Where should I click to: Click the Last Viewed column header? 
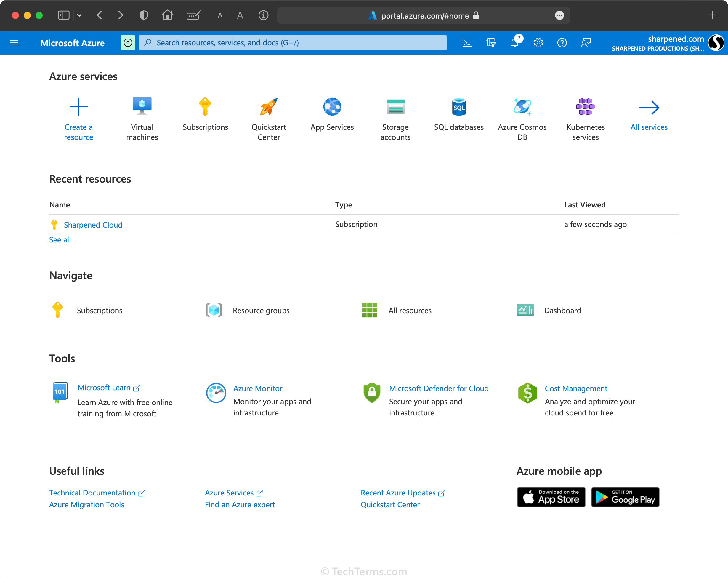click(x=585, y=205)
